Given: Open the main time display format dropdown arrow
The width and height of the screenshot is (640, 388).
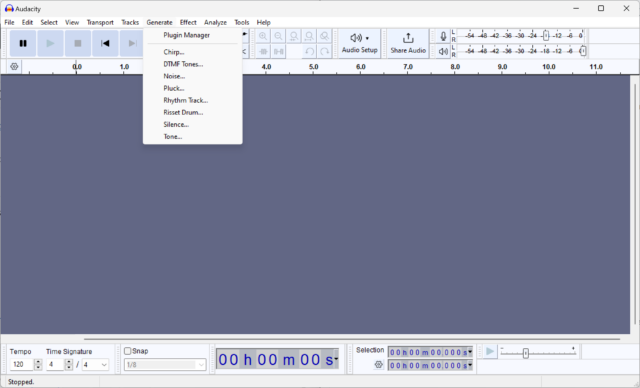Looking at the screenshot, I should (x=336, y=359).
